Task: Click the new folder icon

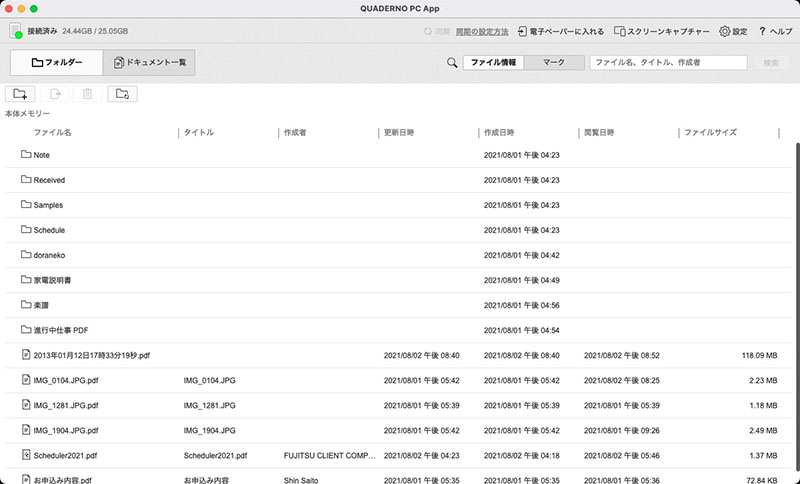Action: 20,94
